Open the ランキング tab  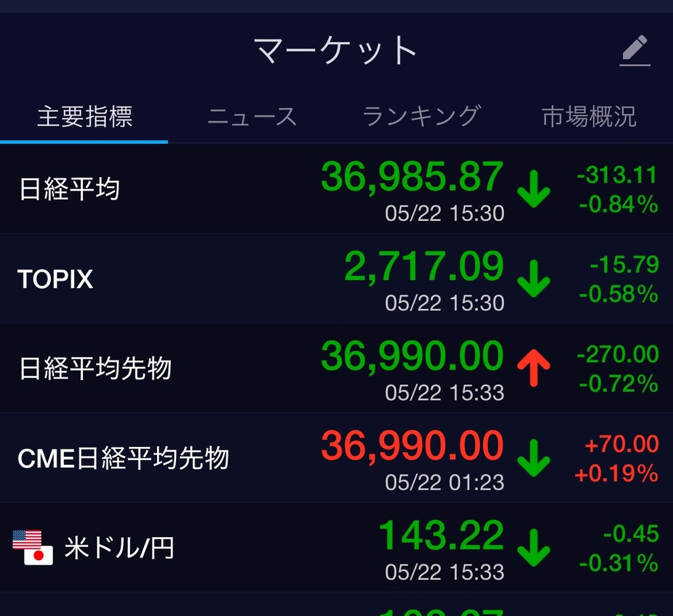421,116
